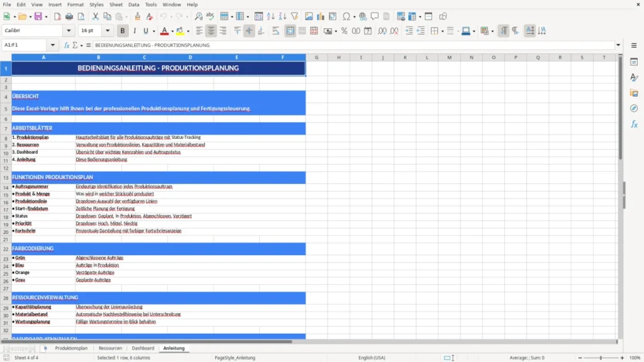Open font color palette dropdown arrow
644x362 pixels.
point(172,31)
